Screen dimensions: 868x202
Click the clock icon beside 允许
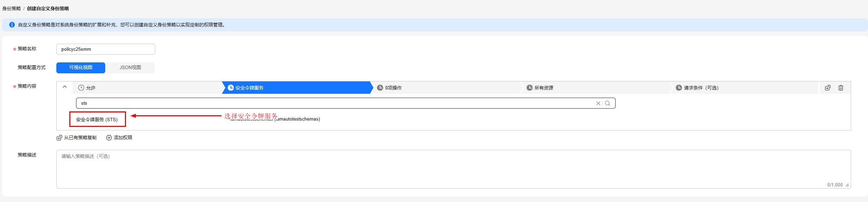pos(81,88)
